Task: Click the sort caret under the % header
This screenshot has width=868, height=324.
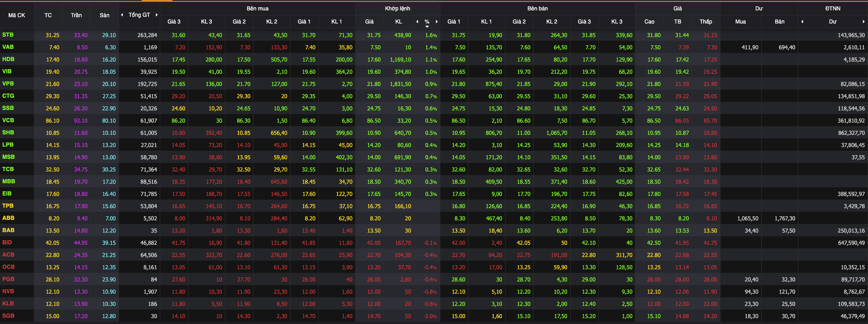Action: pyautogui.click(x=427, y=27)
